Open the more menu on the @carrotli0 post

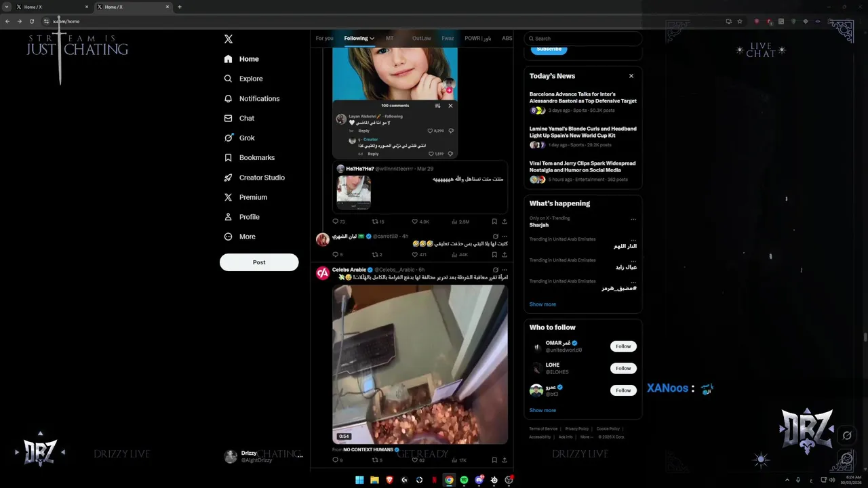(x=505, y=237)
